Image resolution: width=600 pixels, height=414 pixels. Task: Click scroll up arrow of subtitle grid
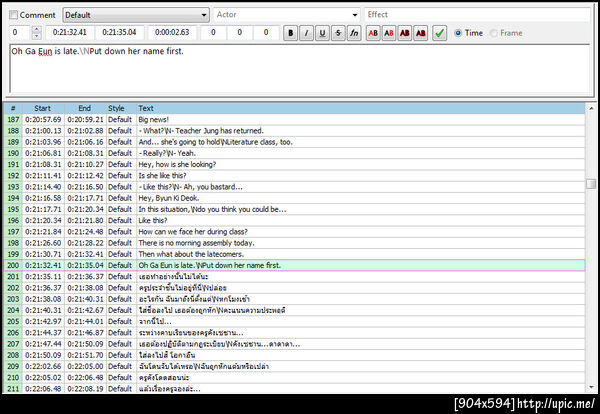coord(591,109)
